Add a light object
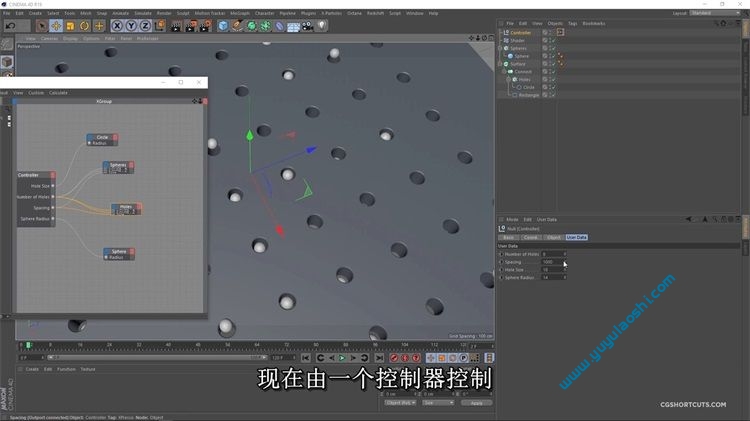 pyautogui.click(x=322, y=25)
